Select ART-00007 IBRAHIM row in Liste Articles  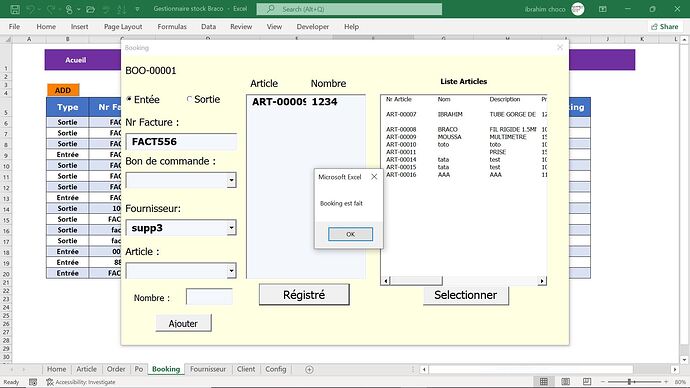tap(464, 114)
